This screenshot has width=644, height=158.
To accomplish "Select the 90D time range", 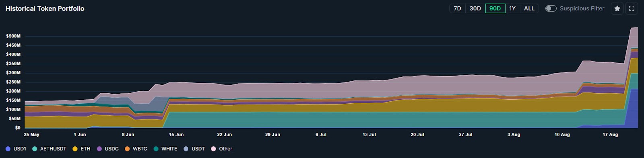I will click(x=495, y=8).
